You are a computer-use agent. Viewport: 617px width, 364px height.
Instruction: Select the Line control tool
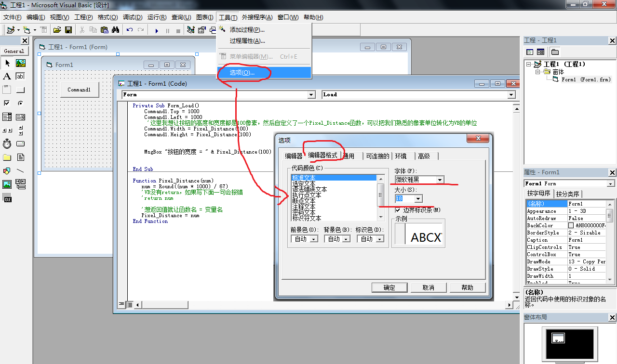point(20,171)
